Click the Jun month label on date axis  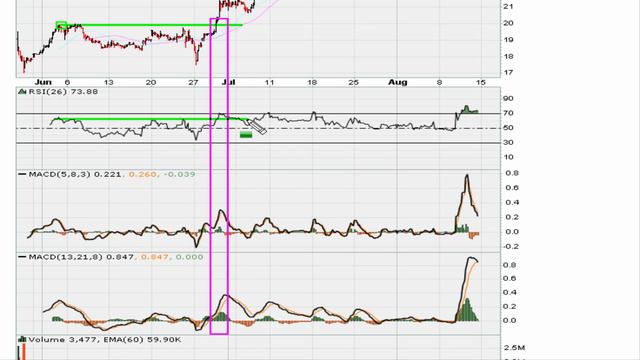(43, 82)
